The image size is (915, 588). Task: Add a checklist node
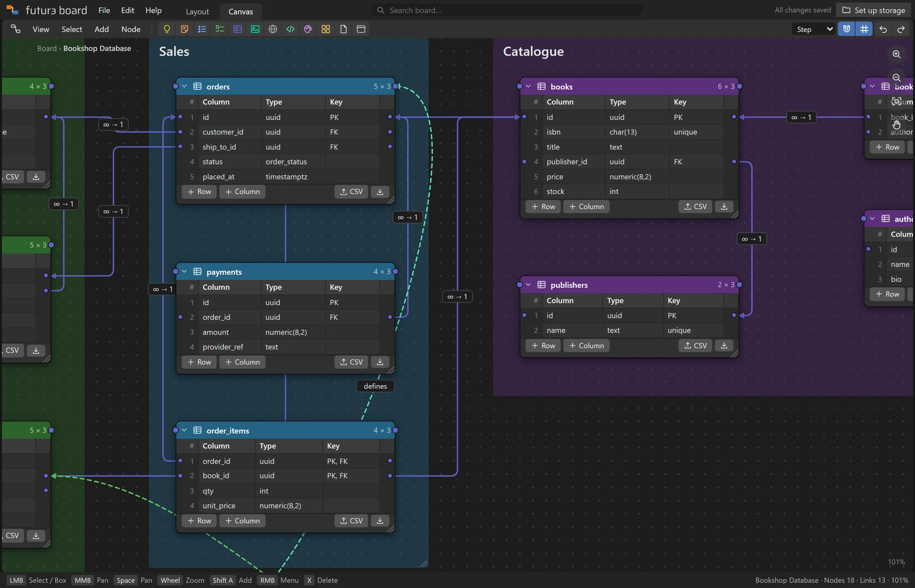220,29
